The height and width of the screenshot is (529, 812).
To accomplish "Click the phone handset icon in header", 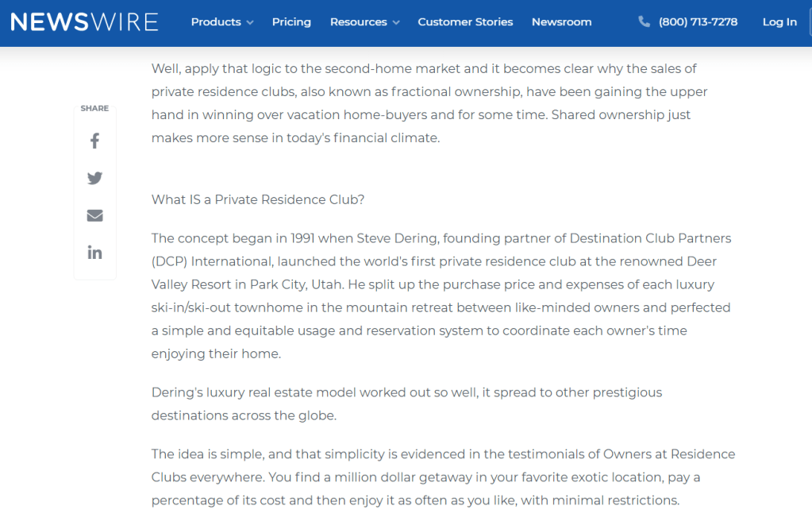I will (644, 22).
